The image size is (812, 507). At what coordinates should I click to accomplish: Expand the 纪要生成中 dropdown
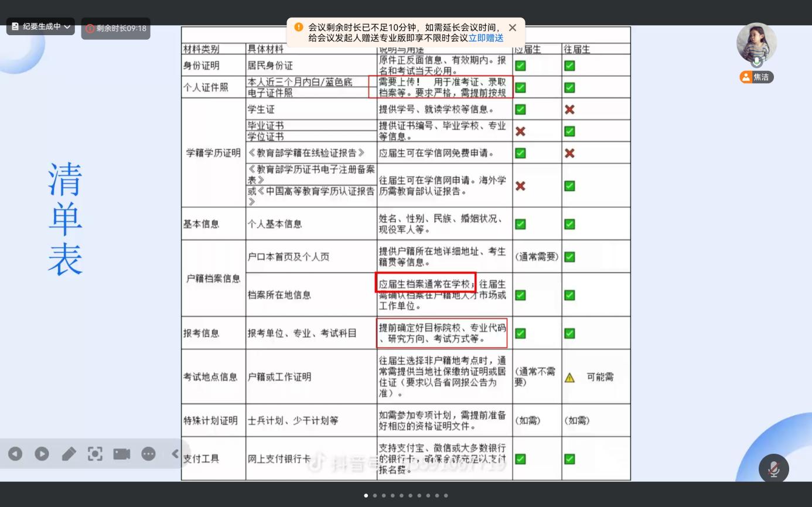coord(67,27)
